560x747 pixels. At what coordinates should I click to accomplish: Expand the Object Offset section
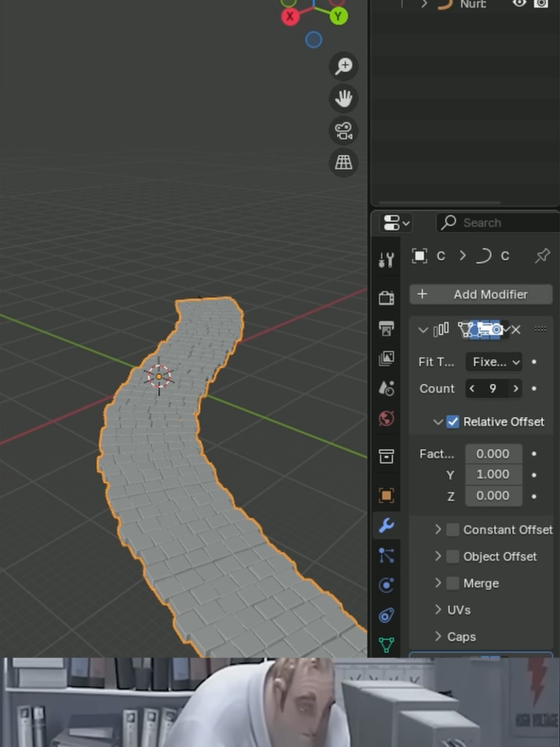tap(438, 556)
